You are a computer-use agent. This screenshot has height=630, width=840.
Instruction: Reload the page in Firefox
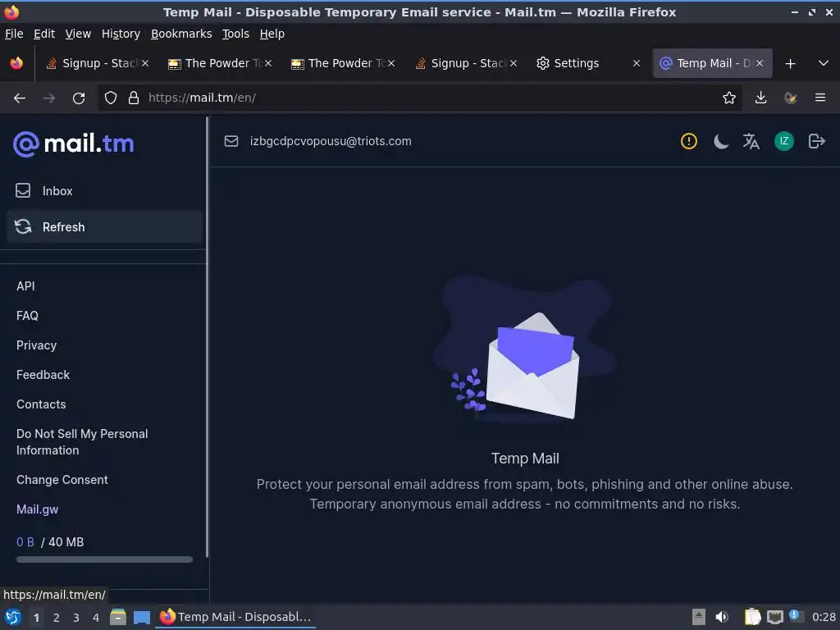pos(79,98)
